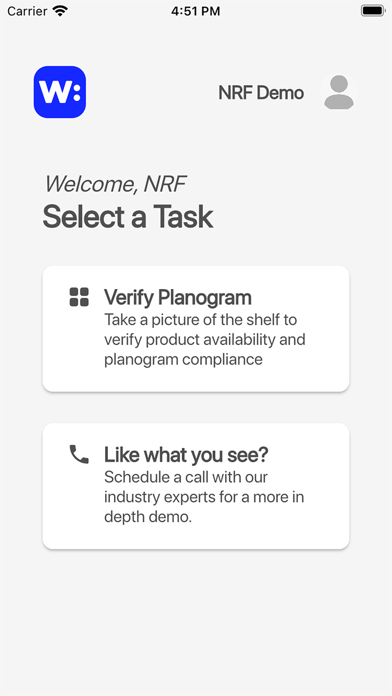
Task: Tap the Carrier label in status bar
Action: pos(27,11)
